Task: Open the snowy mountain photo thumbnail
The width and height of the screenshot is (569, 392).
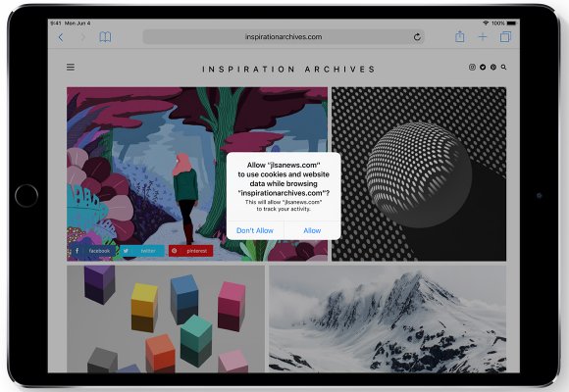Action: (x=388, y=318)
